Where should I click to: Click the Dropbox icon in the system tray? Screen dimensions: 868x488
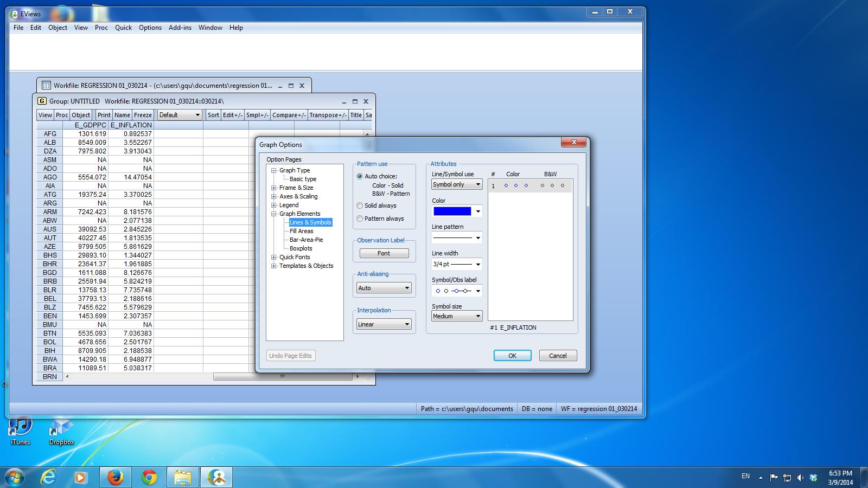pos(813,478)
